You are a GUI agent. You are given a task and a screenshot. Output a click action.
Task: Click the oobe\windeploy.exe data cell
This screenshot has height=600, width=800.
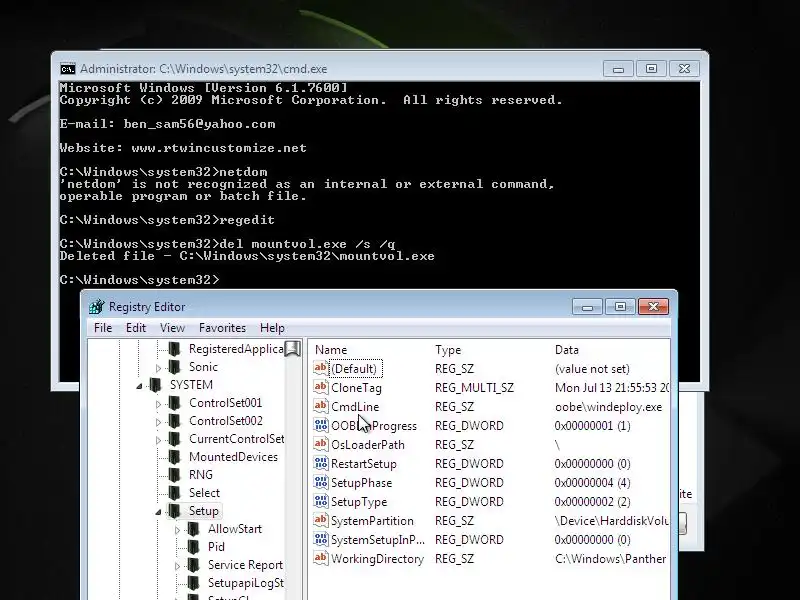click(x=608, y=407)
